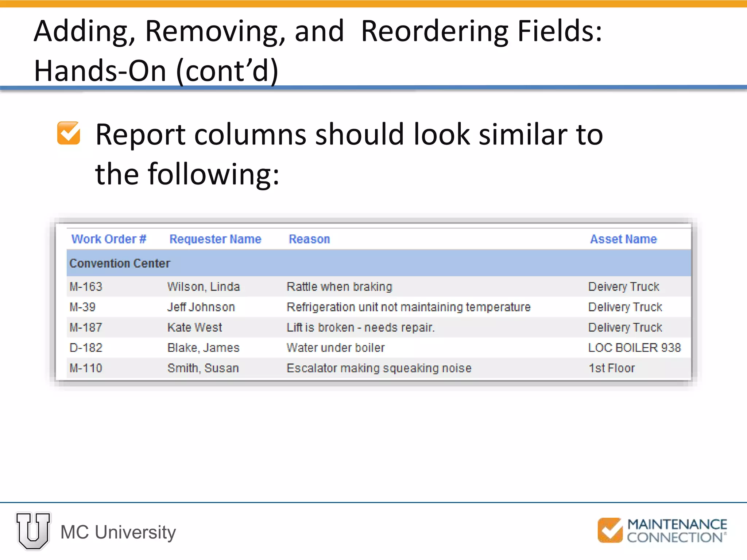Screen dimensions: 747x560
Task: Select work order M-39
Action: (x=82, y=307)
